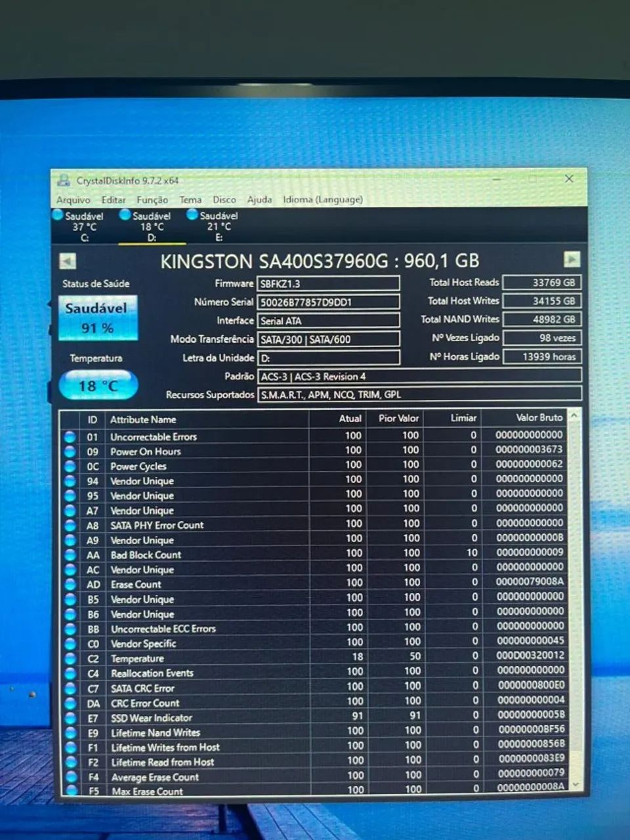Click the CrystalDiskInfo title bar app icon
The image size is (630, 840).
64,180
